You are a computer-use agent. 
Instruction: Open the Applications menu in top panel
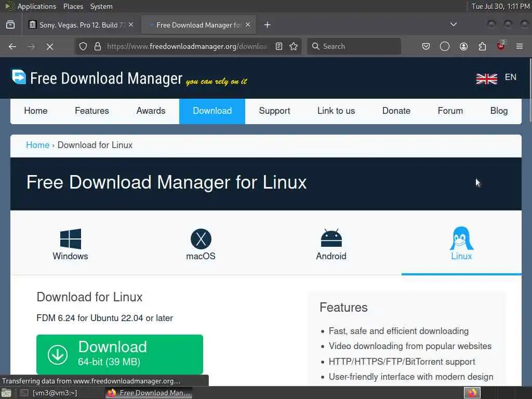pos(37,6)
